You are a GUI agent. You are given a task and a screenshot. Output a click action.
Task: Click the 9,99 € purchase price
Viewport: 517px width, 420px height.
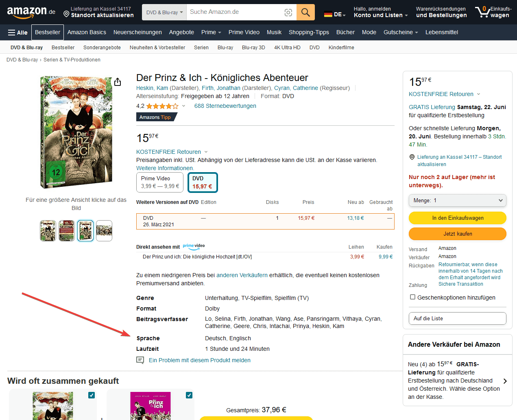386,257
